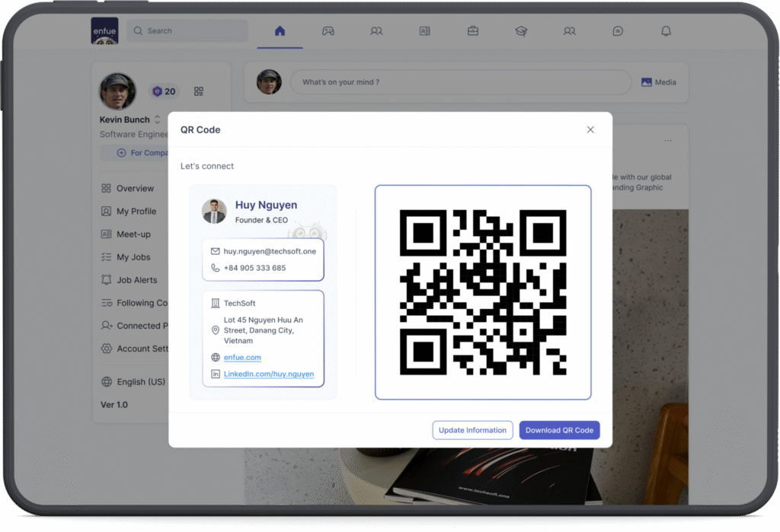Add Media to the post
780x532 pixels.
point(659,82)
